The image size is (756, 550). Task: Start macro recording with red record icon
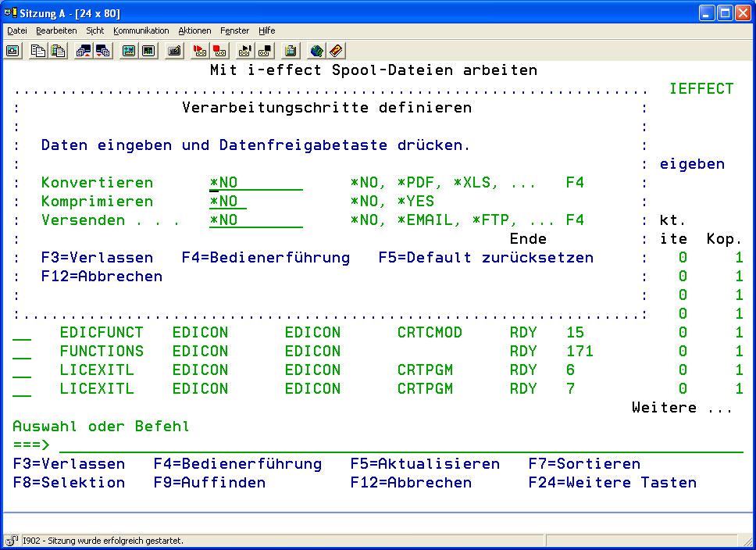[200, 51]
